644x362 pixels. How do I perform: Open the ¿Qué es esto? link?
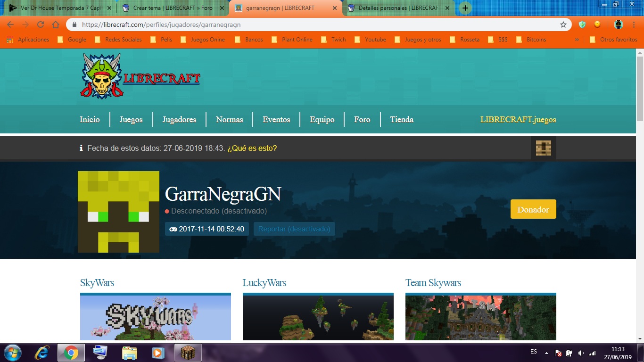coord(252,148)
